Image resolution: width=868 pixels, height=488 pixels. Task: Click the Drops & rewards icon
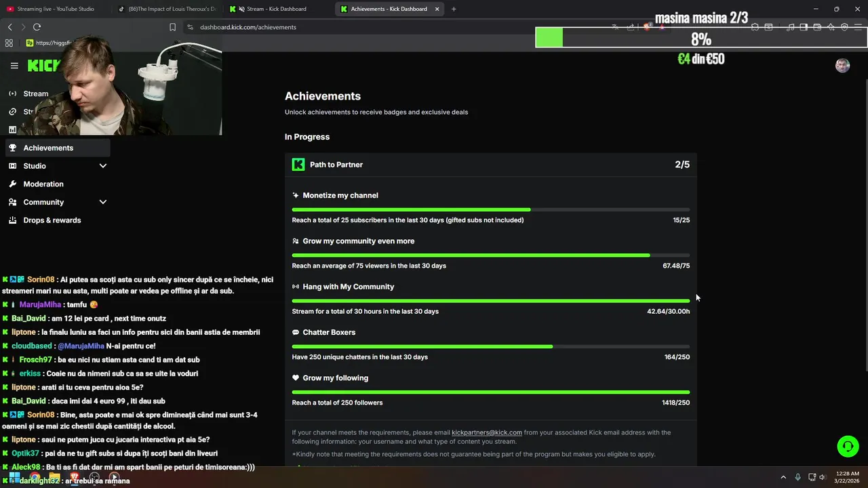click(12, 220)
